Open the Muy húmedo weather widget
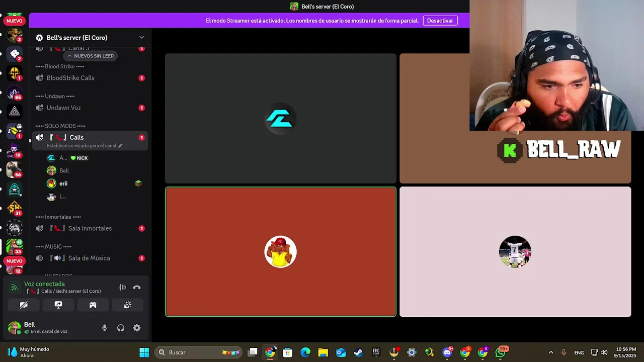644x362 pixels. click(29, 352)
